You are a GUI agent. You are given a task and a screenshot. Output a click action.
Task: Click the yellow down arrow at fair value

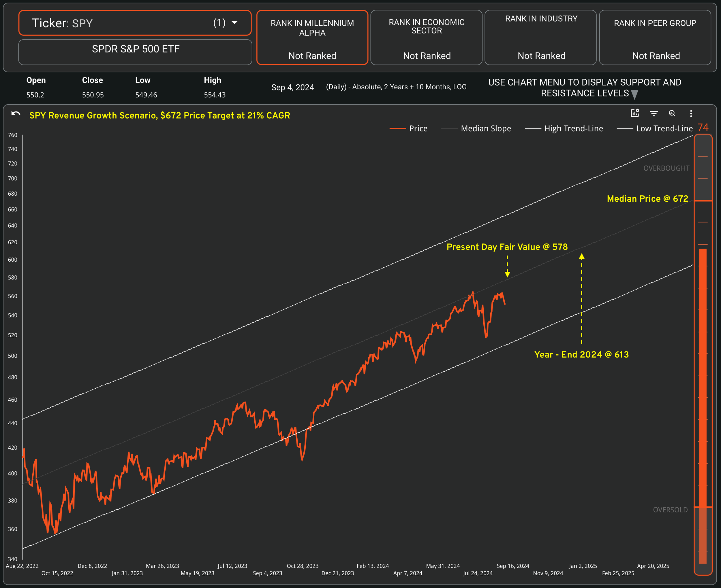507,273
